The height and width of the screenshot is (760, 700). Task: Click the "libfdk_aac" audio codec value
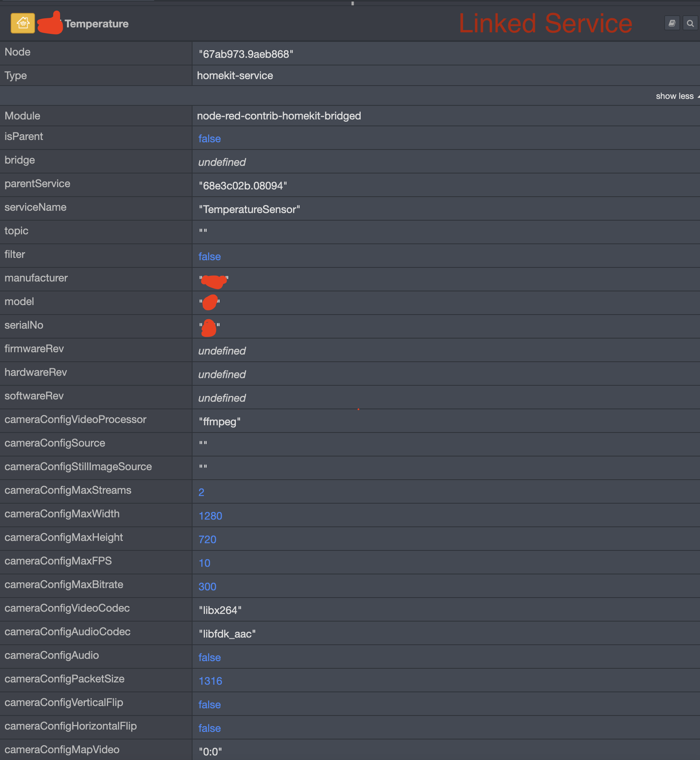[x=227, y=634]
